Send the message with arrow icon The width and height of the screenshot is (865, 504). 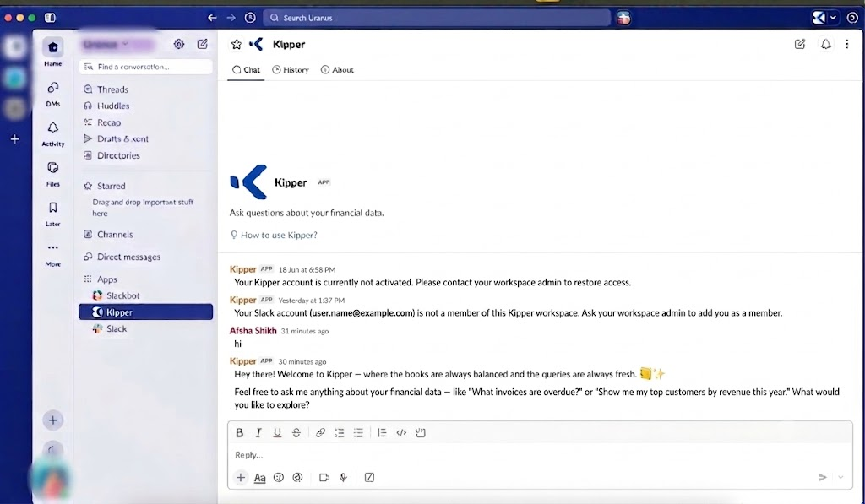823,478
